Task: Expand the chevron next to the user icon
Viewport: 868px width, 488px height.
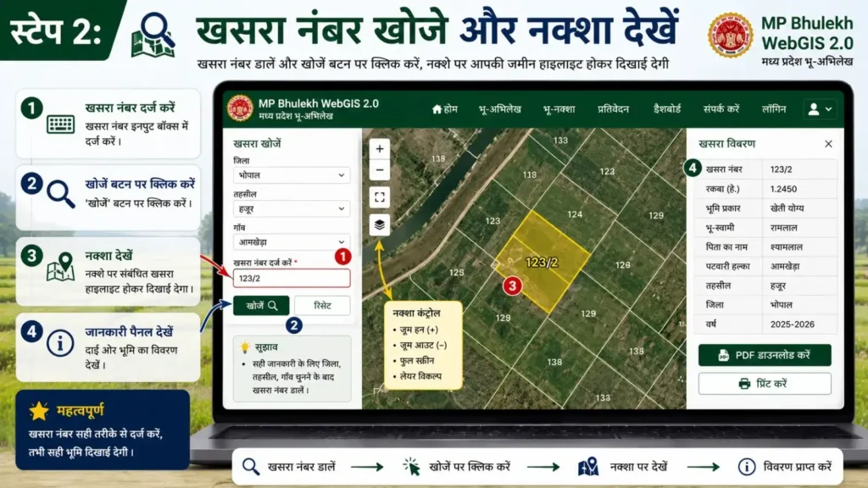Action: pos(829,109)
